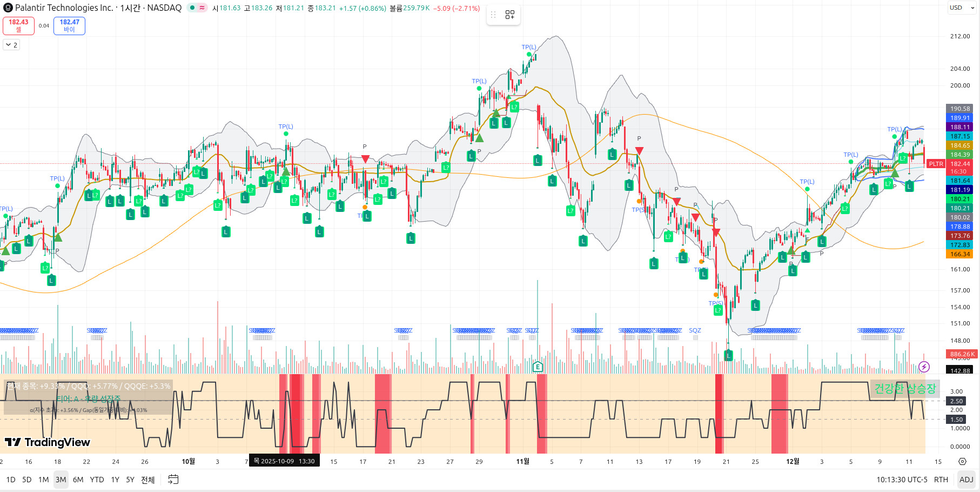The image size is (980, 492).
Task: Select the 3M time range
Action: tap(61, 480)
